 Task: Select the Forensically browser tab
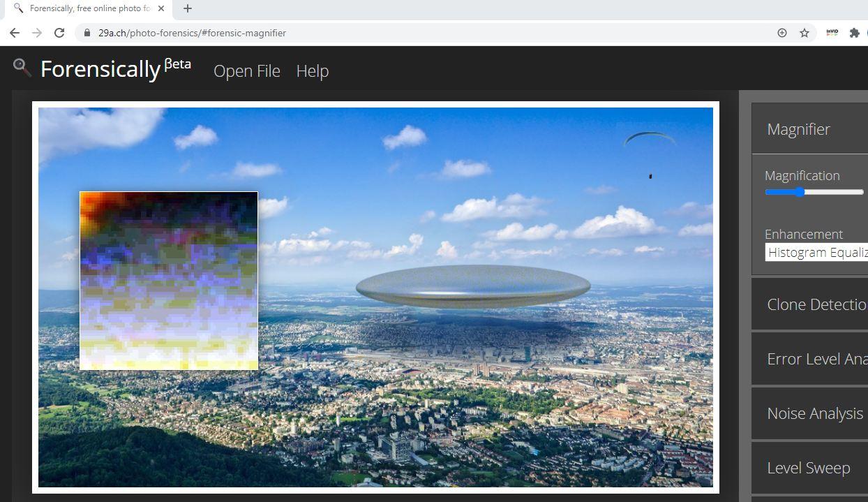pyautogui.click(x=87, y=9)
